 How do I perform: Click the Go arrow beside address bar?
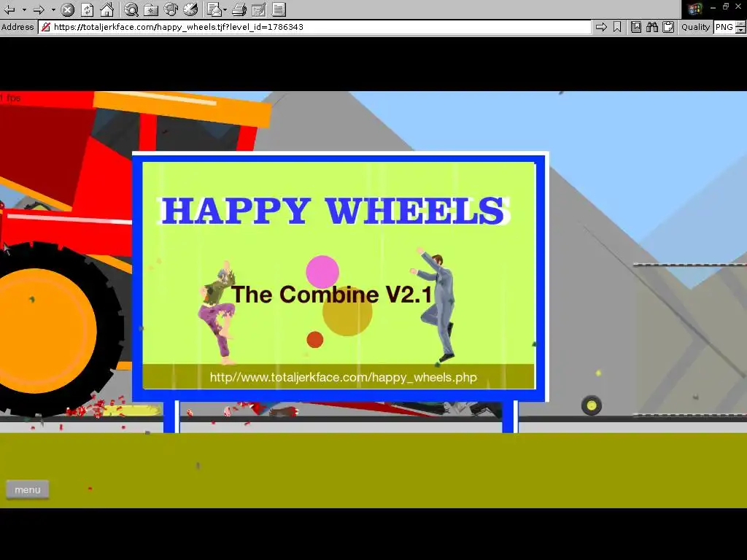coord(601,27)
